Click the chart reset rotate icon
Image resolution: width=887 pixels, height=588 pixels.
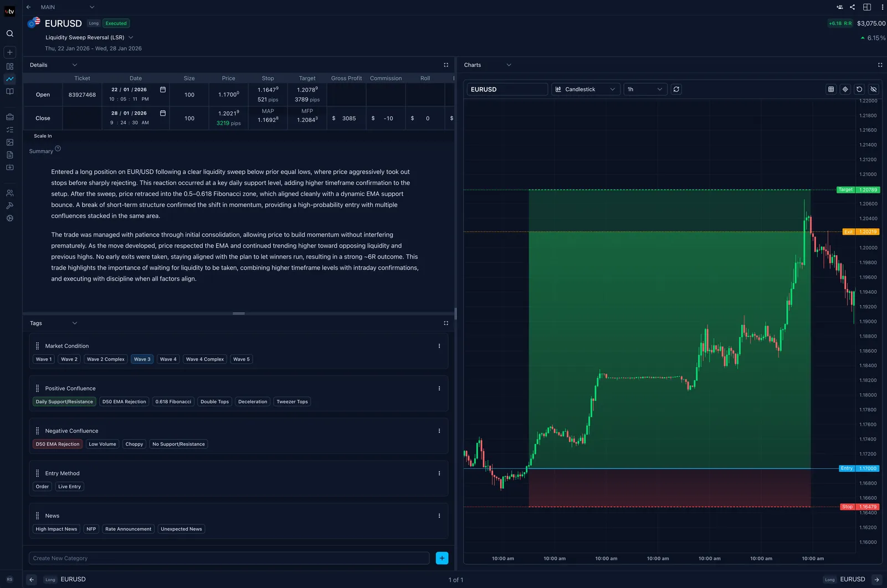[859, 89]
